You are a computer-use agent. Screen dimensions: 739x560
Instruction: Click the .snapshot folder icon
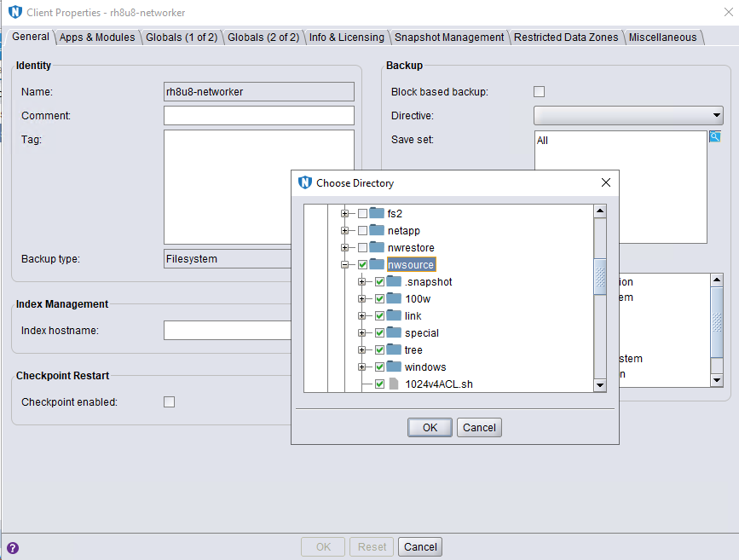click(394, 281)
